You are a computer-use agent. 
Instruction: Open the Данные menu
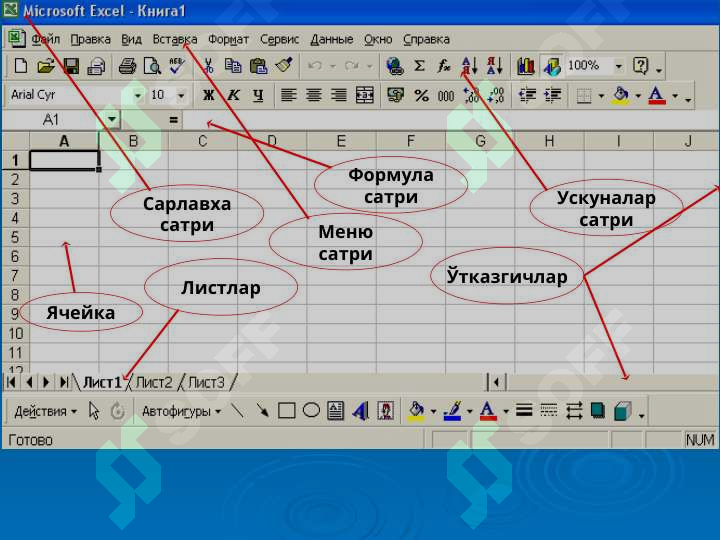pyautogui.click(x=332, y=39)
